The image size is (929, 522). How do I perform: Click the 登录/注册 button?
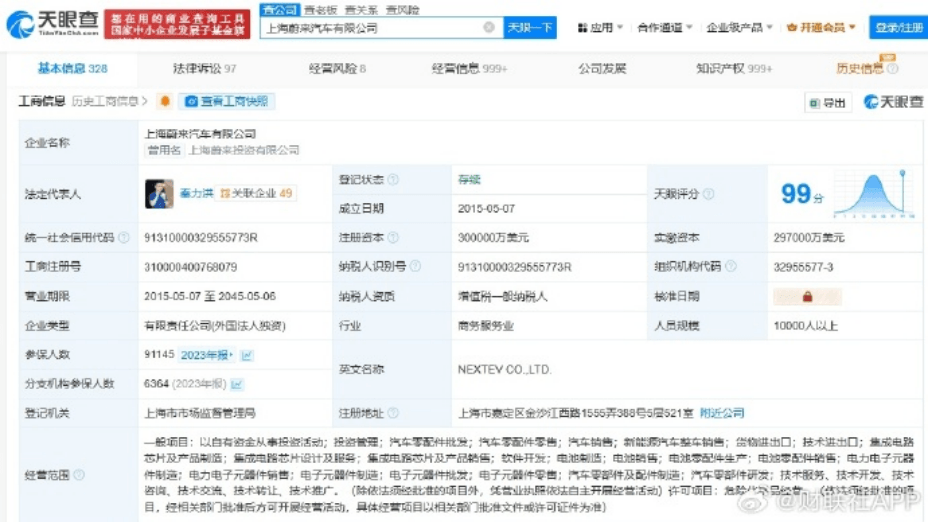[898, 27]
